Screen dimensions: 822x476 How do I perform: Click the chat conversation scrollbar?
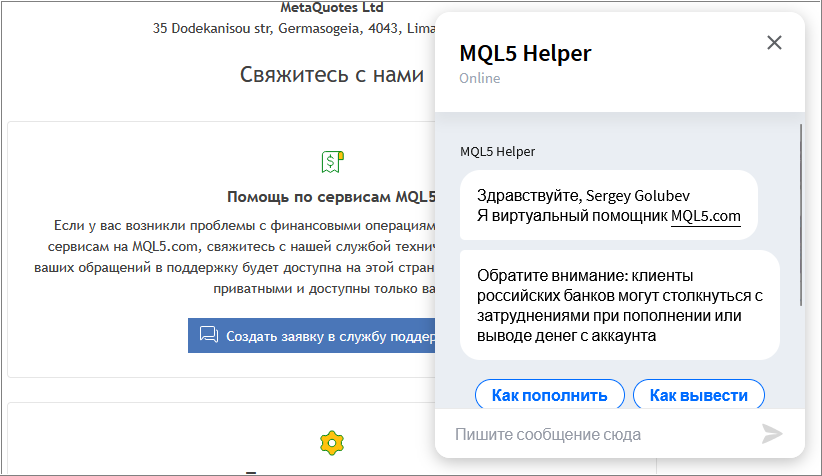click(x=801, y=215)
